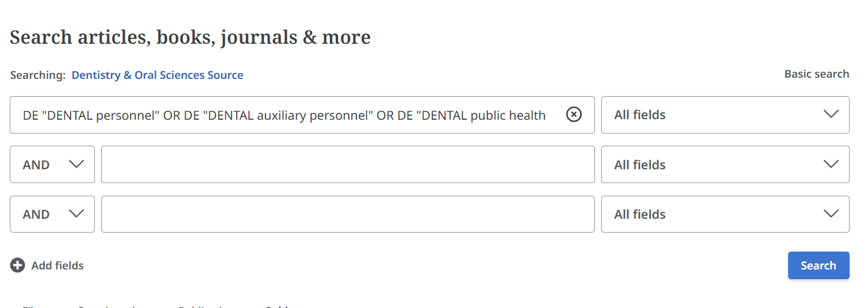The width and height of the screenshot is (868, 308).
Task: Click the chevron on the second-row AND operator
Action: [76, 165]
